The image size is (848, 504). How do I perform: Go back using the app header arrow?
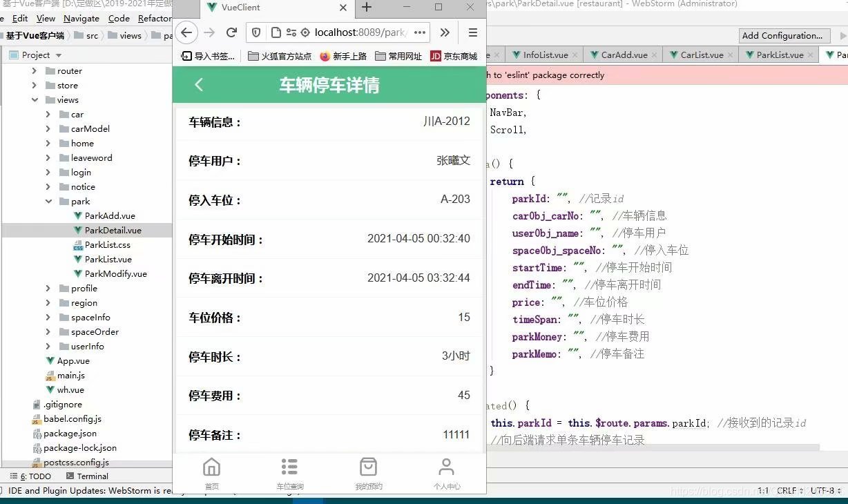pos(199,85)
